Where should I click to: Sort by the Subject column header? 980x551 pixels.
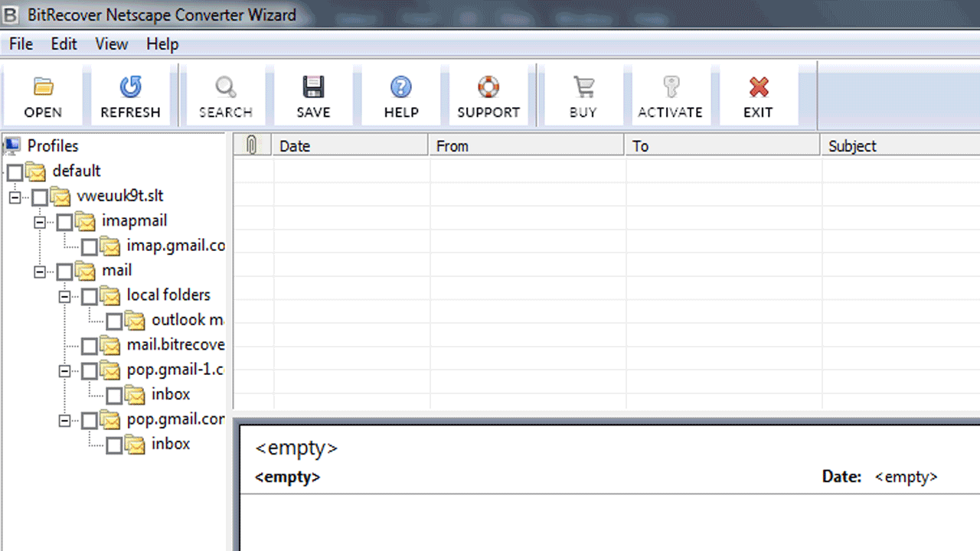point(900,145)
